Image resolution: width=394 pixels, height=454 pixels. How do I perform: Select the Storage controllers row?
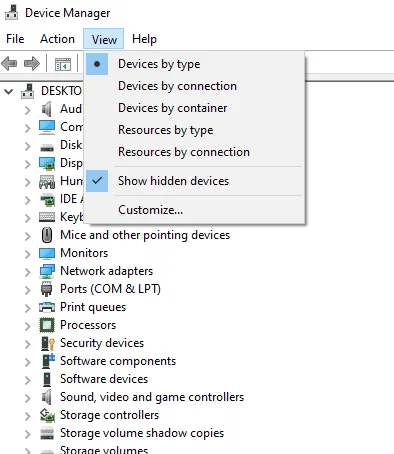tap(109, 415)
